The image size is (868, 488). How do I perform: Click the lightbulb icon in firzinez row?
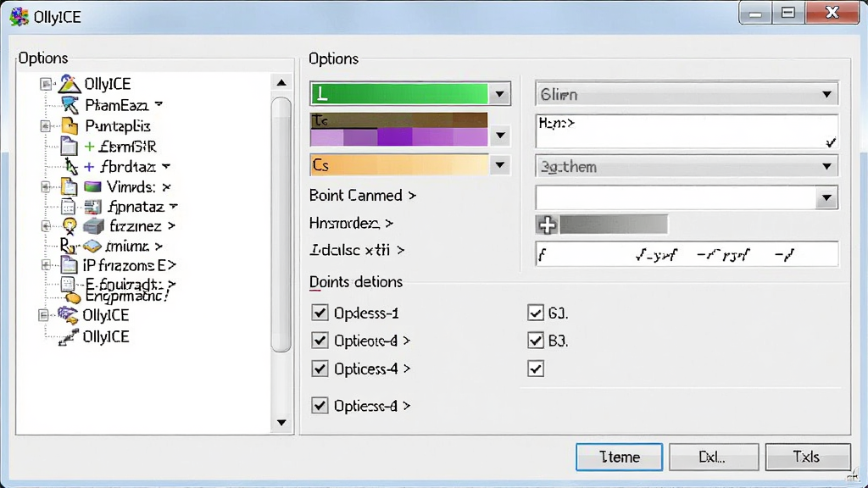pyautogui.click(x=70, y=226)
